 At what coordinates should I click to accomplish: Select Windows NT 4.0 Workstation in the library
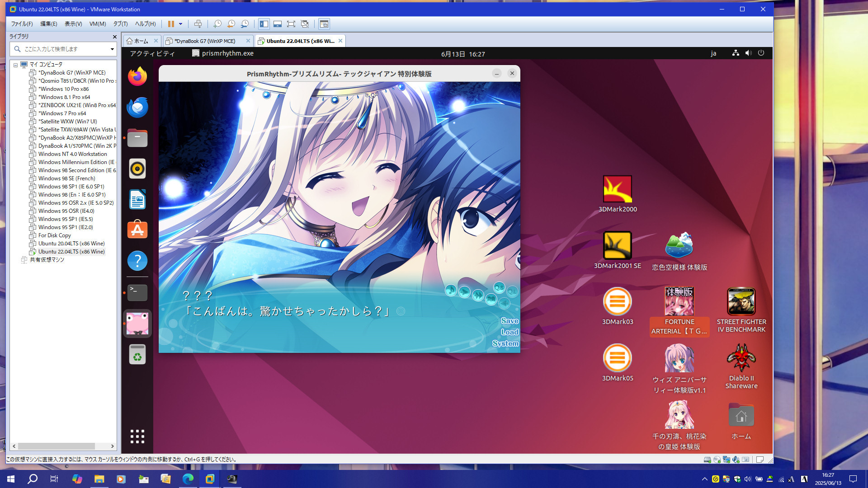72,154
